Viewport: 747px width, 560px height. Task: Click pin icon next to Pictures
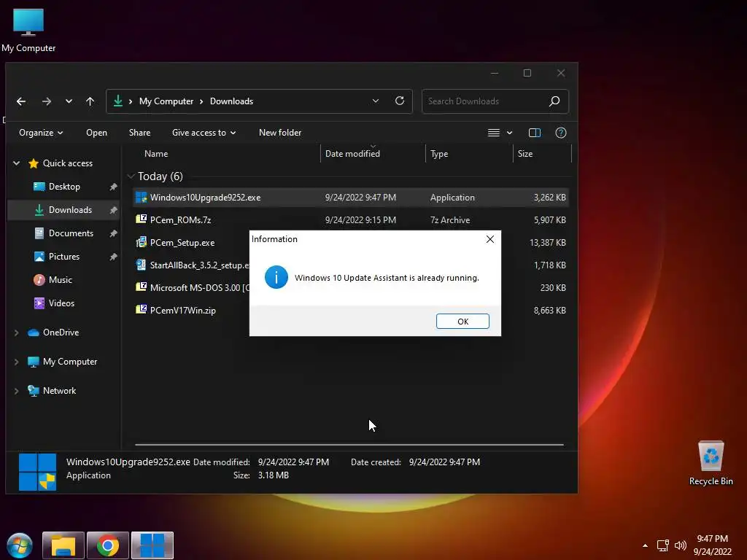(113, 257)
